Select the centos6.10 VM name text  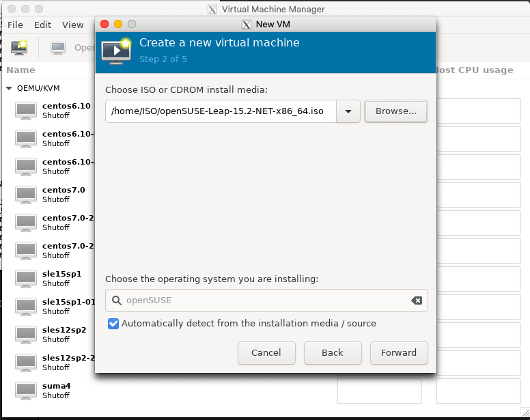tap(66, 106)
